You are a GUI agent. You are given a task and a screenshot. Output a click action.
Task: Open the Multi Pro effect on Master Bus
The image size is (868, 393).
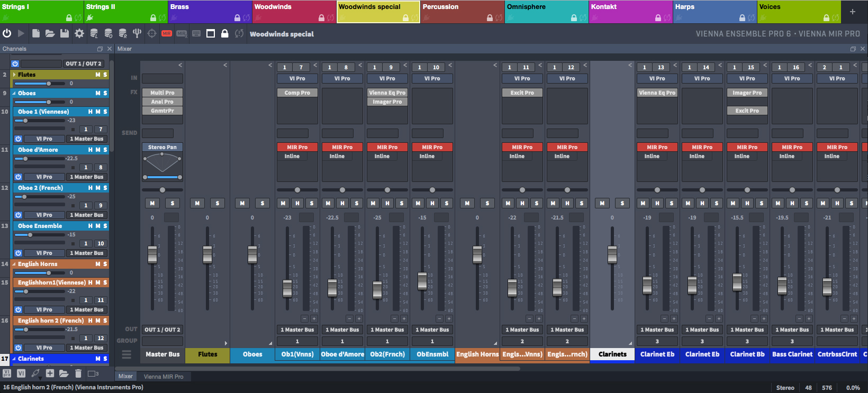coord(162,93)
